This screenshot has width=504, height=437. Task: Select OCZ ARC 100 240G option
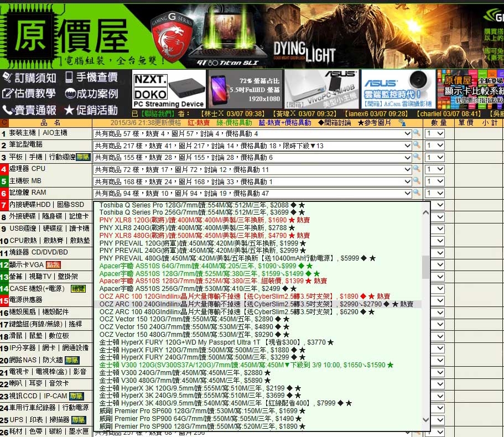tap(258, 304)
